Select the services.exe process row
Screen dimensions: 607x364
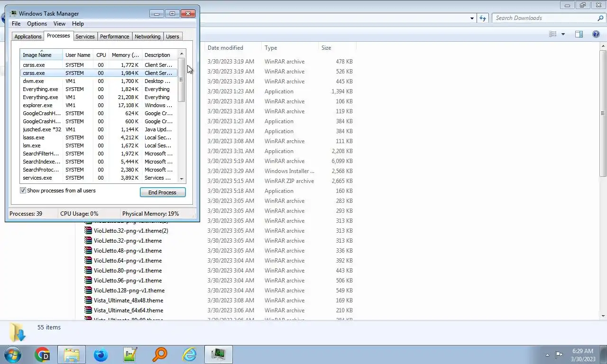99,178
